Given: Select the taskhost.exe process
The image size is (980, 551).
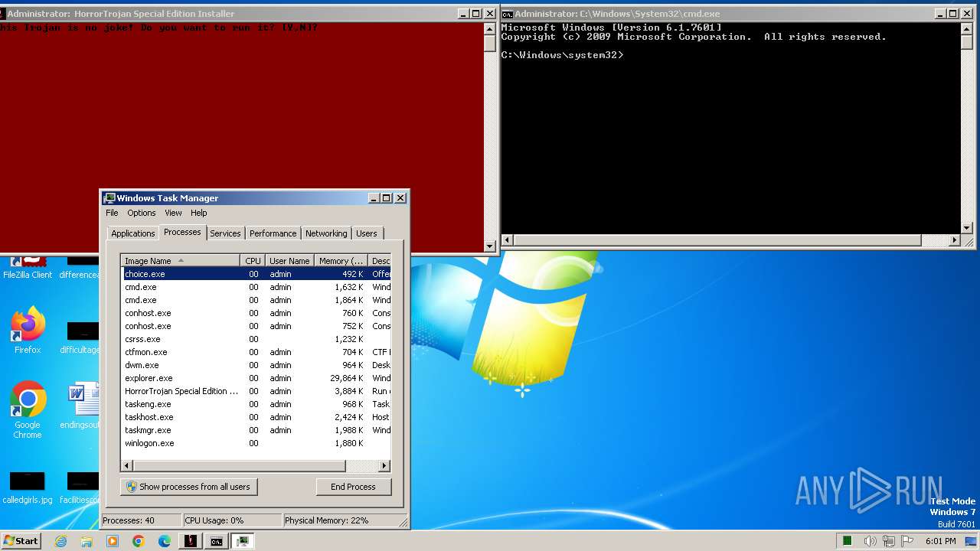Looking at the screenshot, I should coord(256,417).
